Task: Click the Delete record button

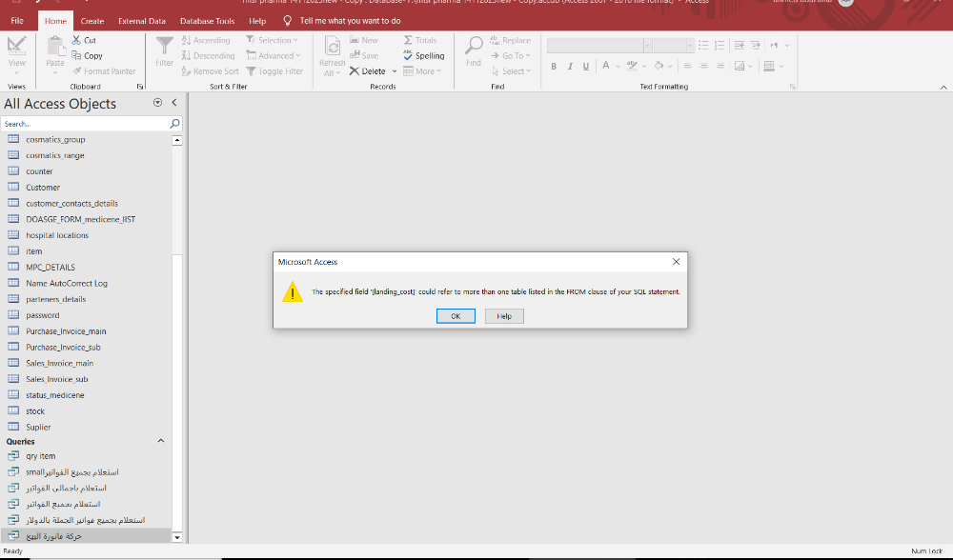Action: [x=368, y=71]
